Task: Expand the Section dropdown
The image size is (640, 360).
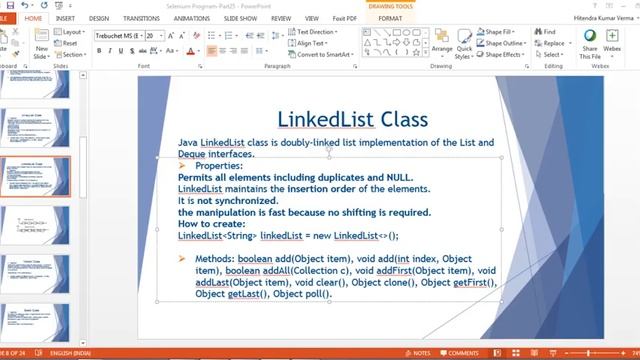Action: point(71,54)
